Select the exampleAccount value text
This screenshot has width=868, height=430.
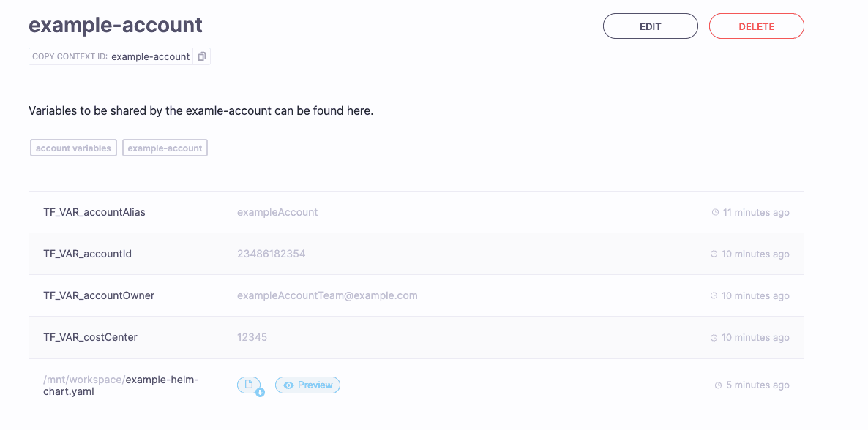277,212
